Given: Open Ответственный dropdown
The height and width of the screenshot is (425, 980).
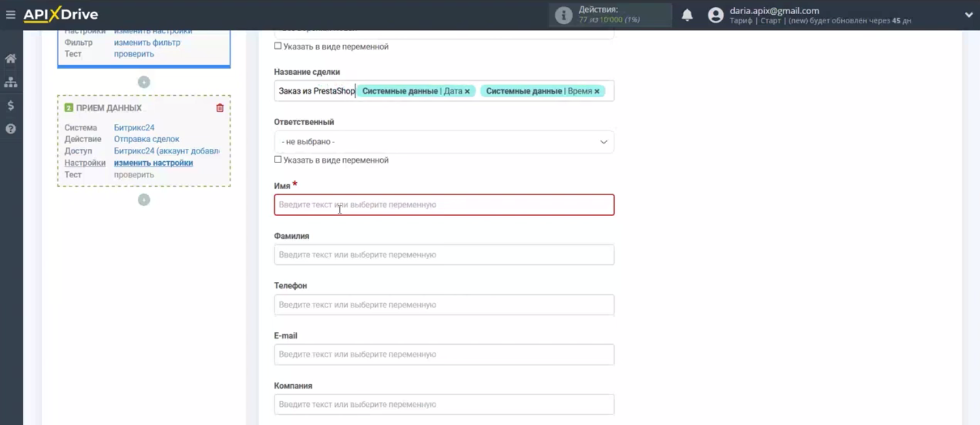Looking at the screenshot, I should click(x=444, y=142).
